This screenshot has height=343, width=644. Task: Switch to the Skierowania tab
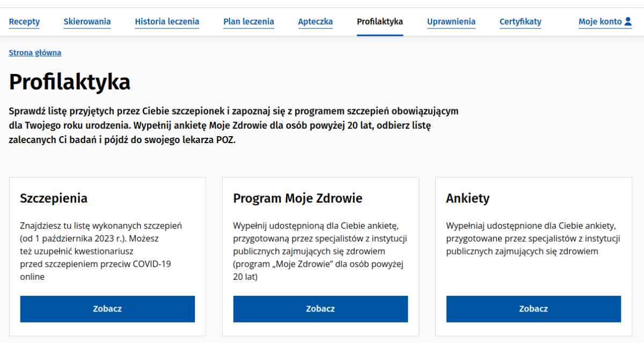pos(87,22)
